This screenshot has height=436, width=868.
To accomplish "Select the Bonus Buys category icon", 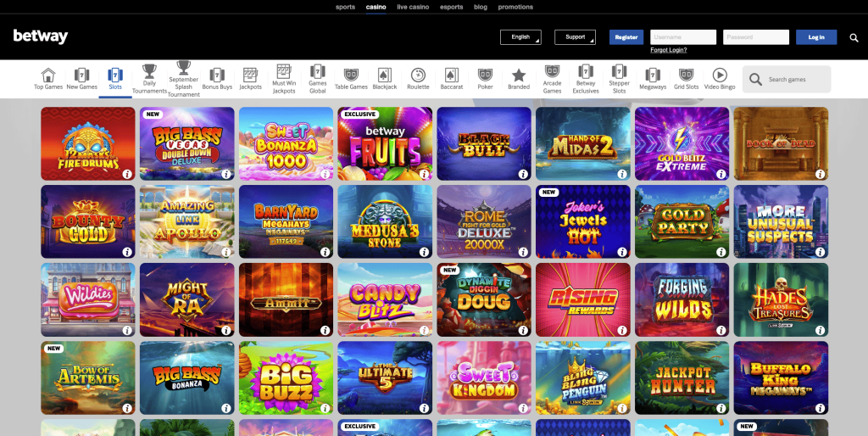I will [x=217, y=75].
